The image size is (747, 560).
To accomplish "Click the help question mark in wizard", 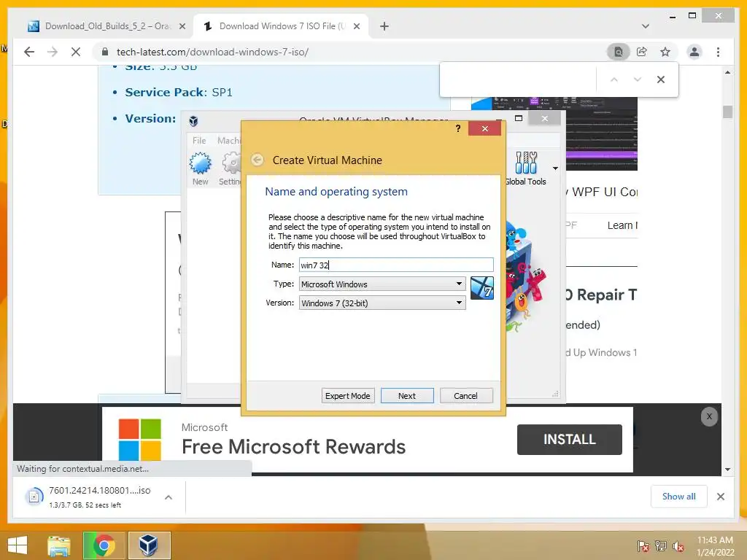I will pos(458,128).
